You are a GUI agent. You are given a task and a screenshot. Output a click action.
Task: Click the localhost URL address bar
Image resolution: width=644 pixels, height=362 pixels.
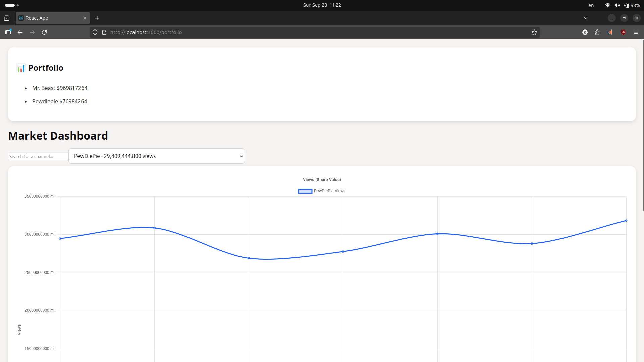point(302,32)
